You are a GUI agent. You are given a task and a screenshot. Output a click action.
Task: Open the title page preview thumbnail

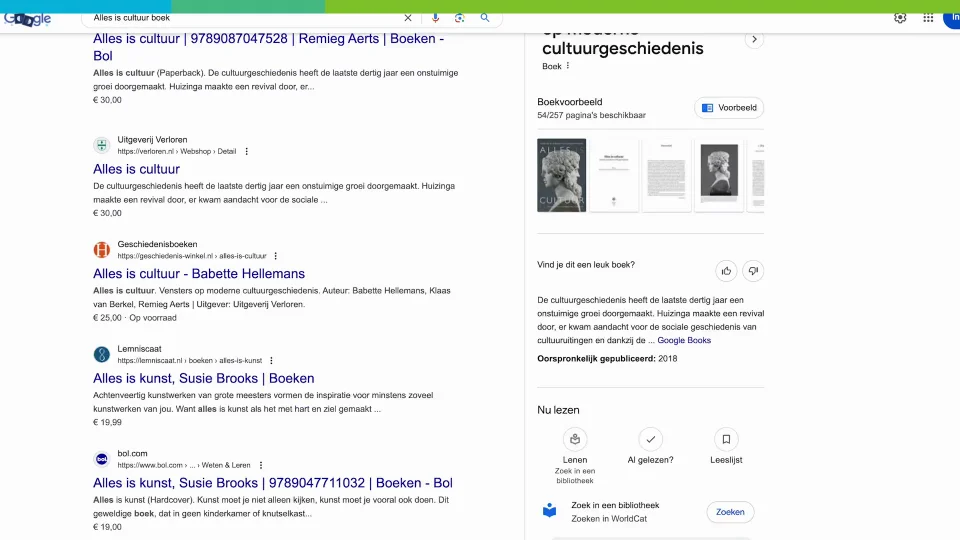tap(614, 175)
